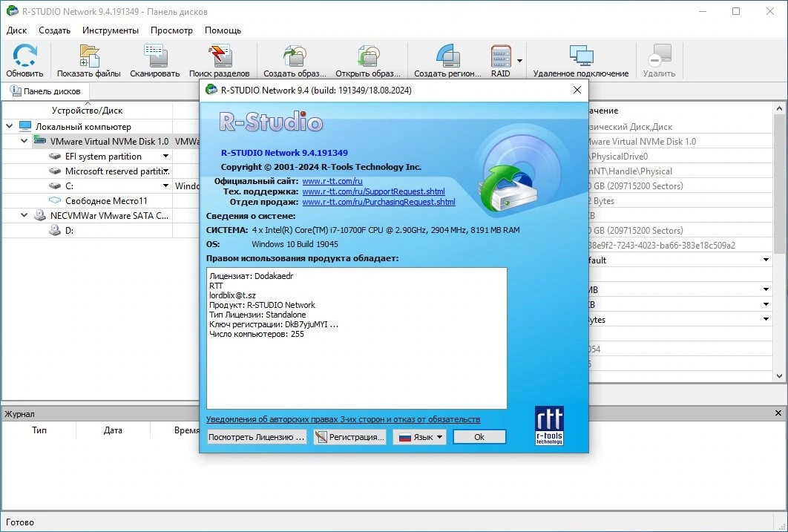Open third-party copyright notices link
788x532 pixels.
pyautogui.click(x=344, y=419)
